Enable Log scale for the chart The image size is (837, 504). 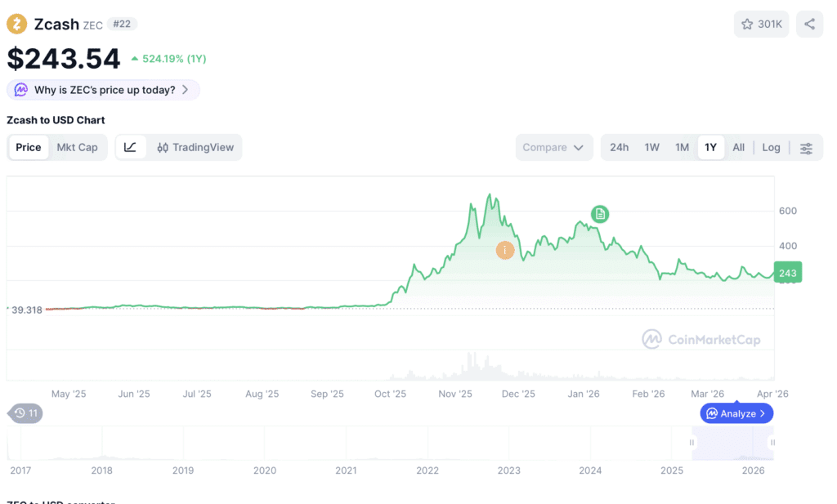pos(771,147)
